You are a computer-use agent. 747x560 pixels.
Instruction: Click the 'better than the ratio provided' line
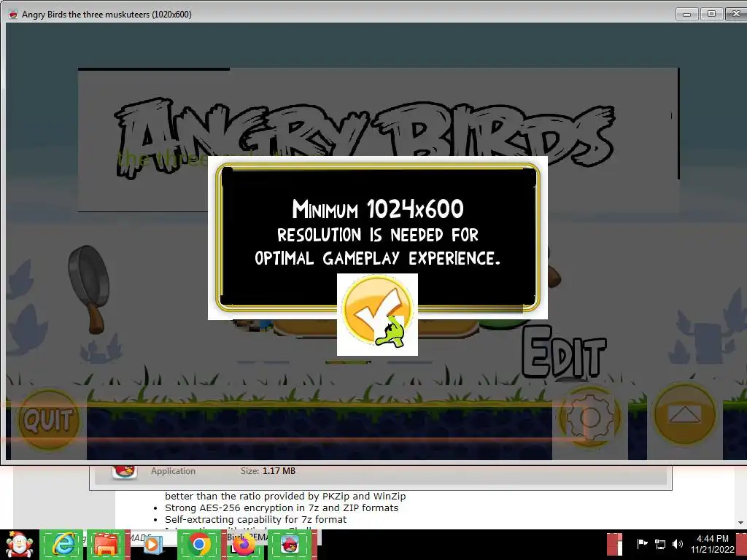285,496
